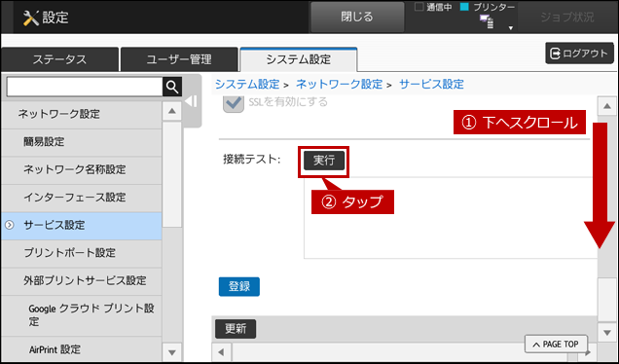Click sidebar scroll up arrow
This screenshot has width=619, height=364.
(171, 111)
